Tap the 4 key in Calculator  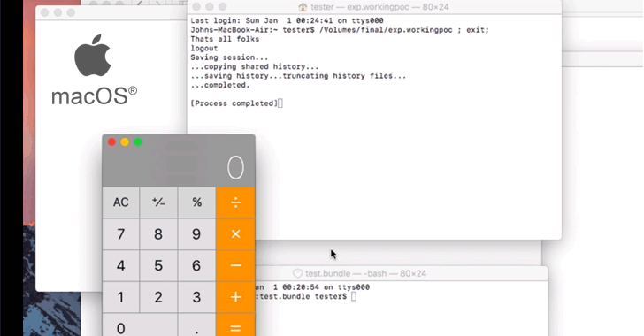coord(120,266)
